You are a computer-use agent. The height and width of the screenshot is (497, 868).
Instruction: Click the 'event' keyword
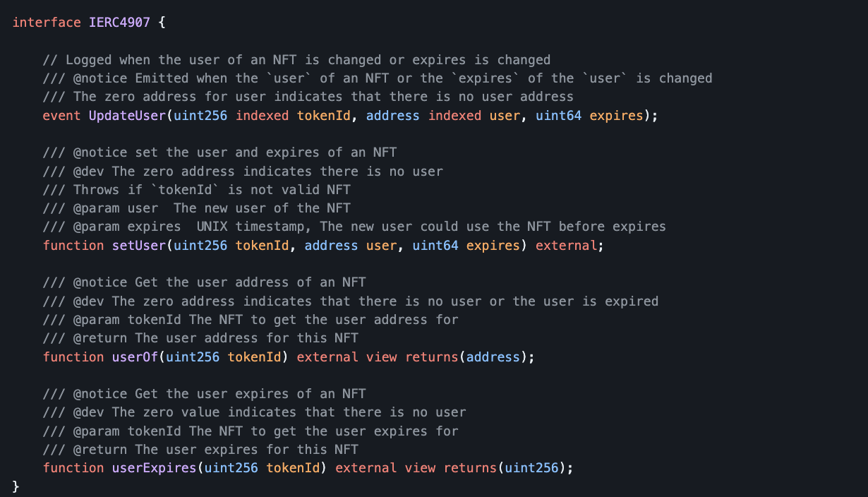coord(62,115)
